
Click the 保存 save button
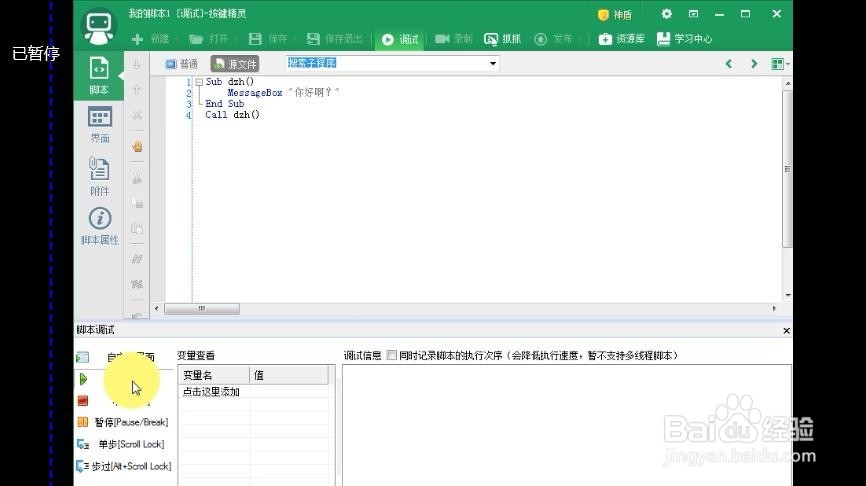pyautogui.click(x=268, y=39)
